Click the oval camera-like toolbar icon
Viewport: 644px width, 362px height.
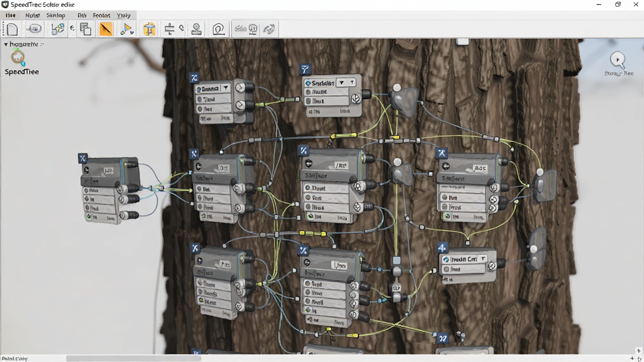(35, 29)
